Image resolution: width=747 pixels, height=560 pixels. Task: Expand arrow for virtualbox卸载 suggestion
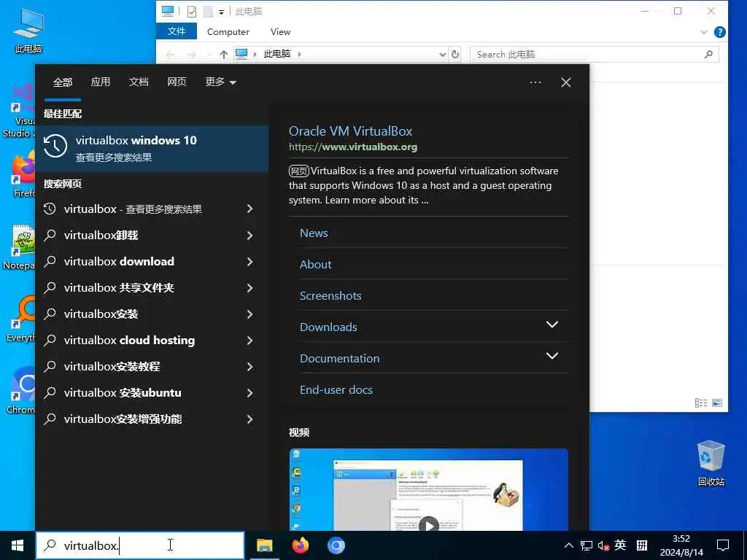(x=249, y=236)
